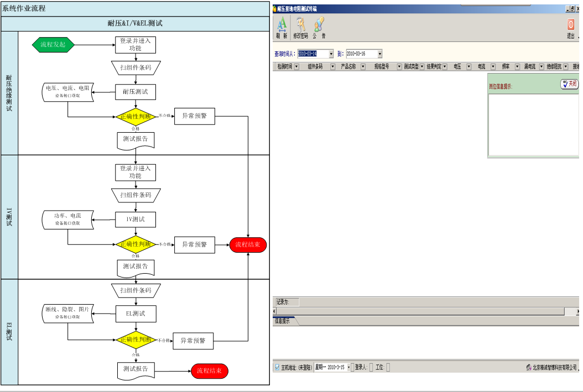
Task: Open the 测试类型 column filter dropdown
Action: 422,67
